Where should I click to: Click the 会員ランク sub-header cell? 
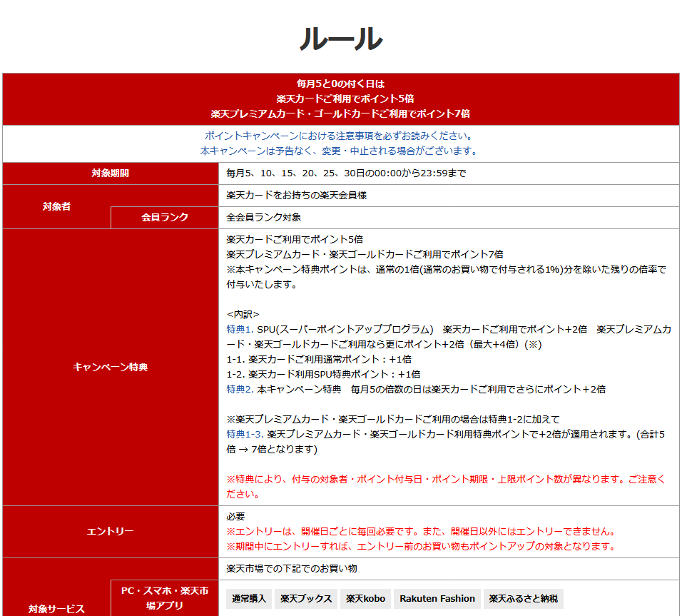(165, 218)
